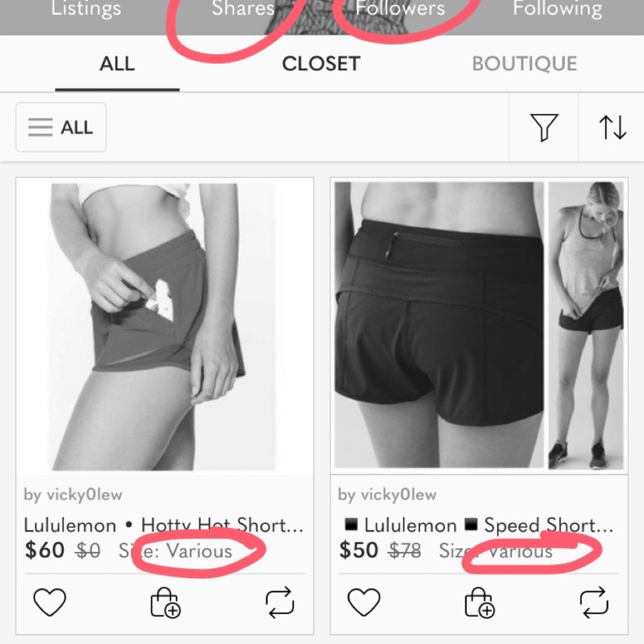Screen dimensions: 644x644
Task: Open the filter funnel icon
Action: pyautogui.click(x=544, y=128)
